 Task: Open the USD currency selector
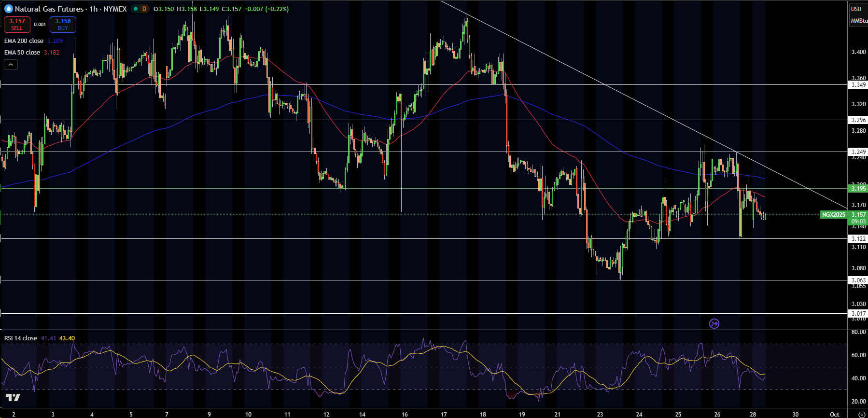(856, 9)
